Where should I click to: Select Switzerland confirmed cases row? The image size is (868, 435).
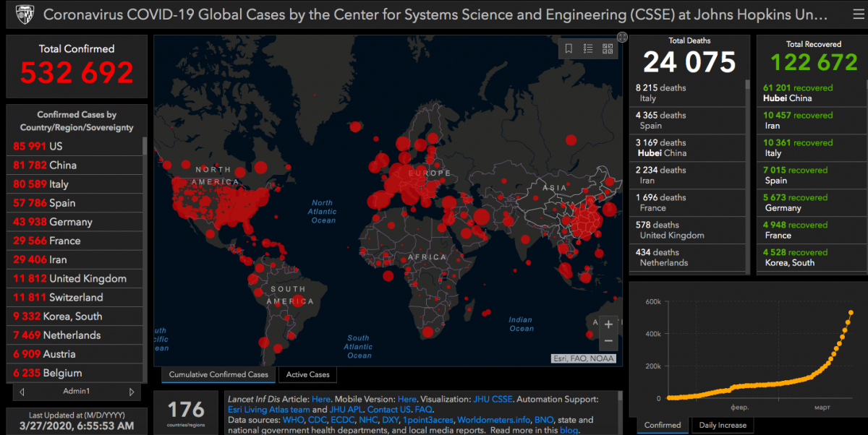click(x=75, y=297)
